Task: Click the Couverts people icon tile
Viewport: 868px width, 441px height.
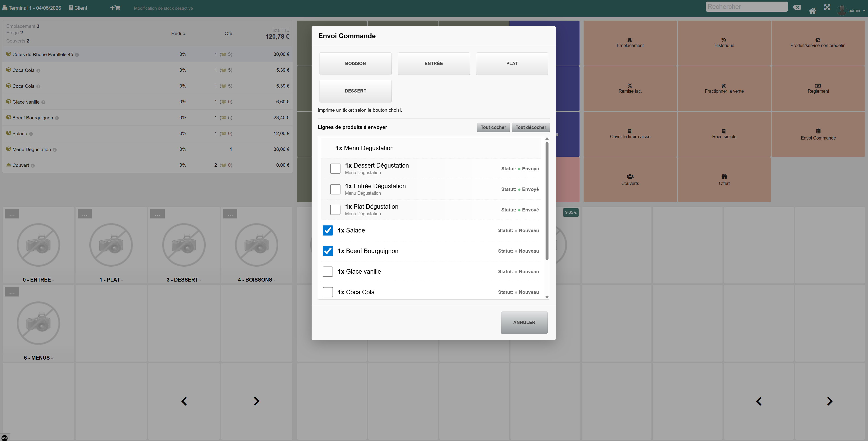Action: tap(630, 180)
